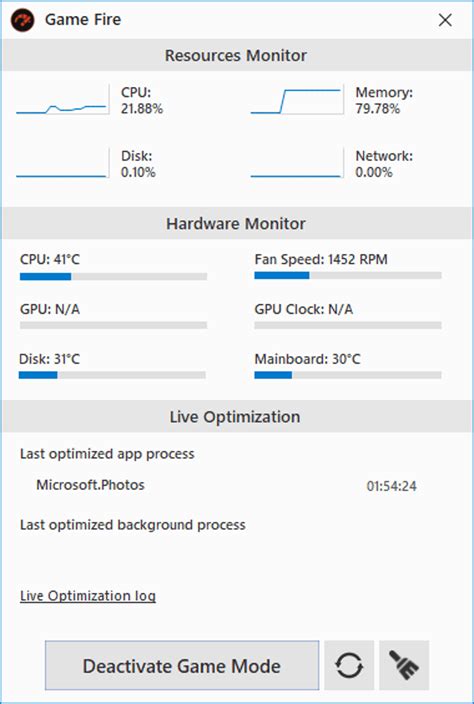Click the Disk temperature progress bar
The image size is (474, 704).
pyautogui.click(x=112, y=375)
